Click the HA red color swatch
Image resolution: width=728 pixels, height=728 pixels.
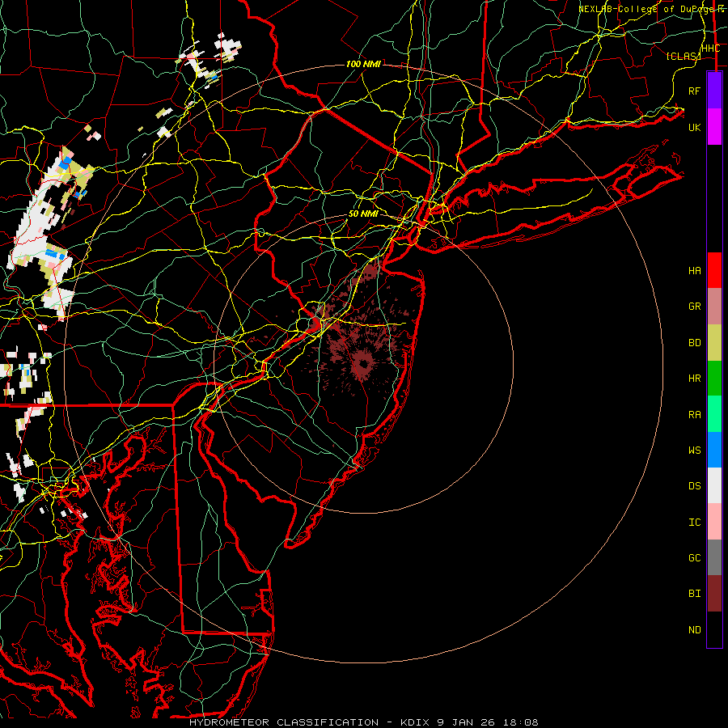(x=714, y=270)
